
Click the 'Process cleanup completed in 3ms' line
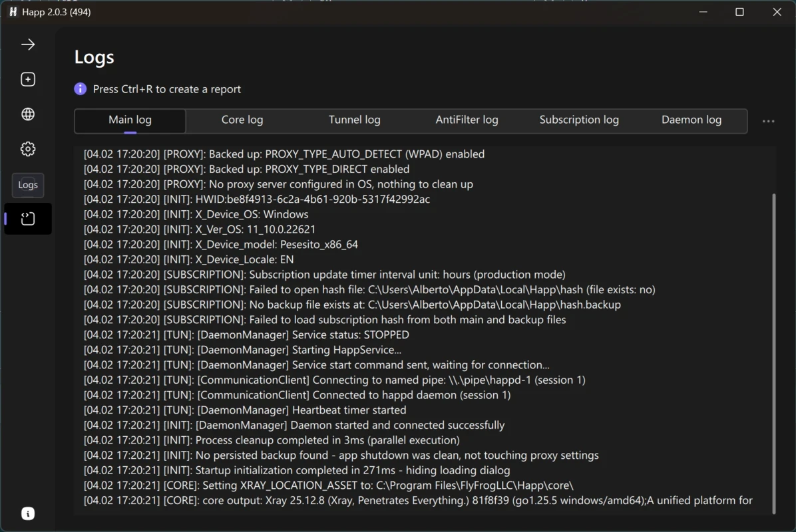272,440
